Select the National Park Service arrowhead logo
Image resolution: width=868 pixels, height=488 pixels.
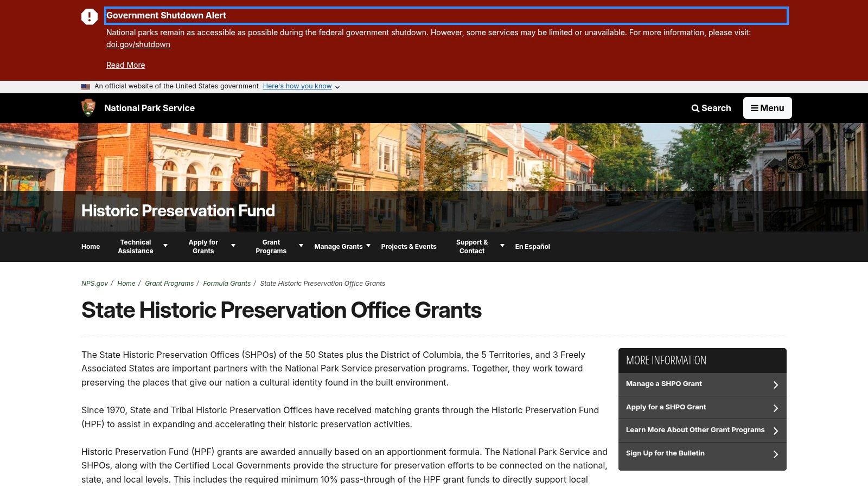coord(89,108)
